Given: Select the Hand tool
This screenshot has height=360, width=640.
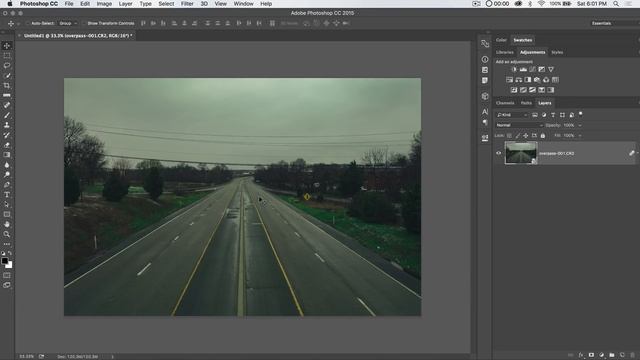Looking at the screenshot, I should point(7,224).
